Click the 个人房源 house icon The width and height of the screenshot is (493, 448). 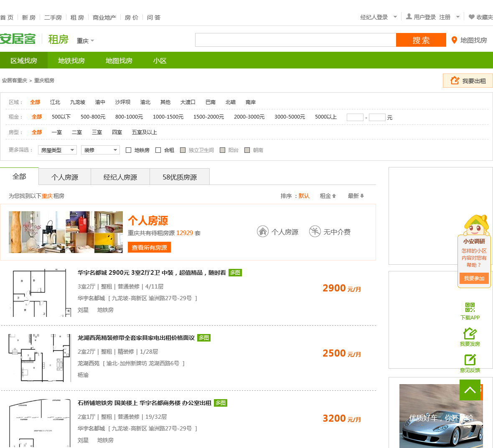[262, 232]
